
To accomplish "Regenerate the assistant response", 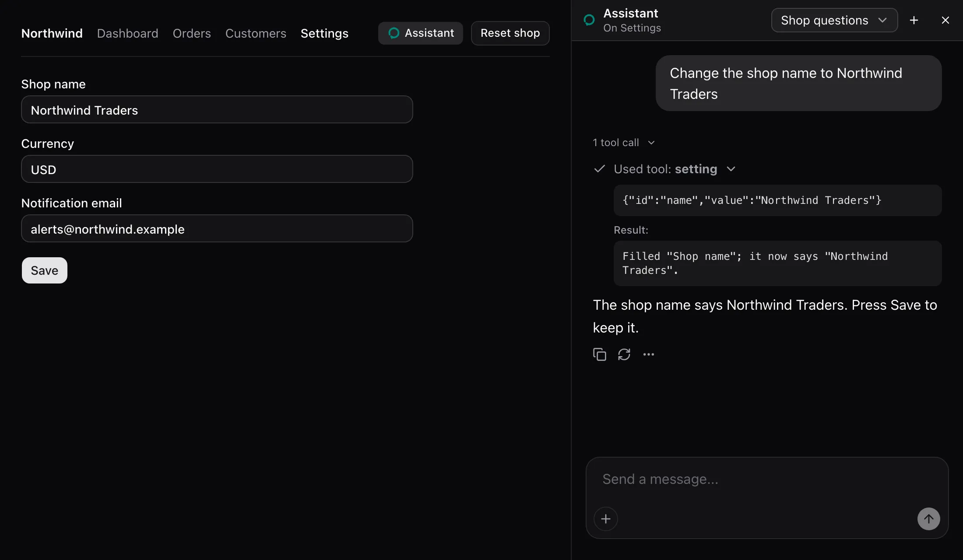I will pyautogui.click(x=624, y=354).
